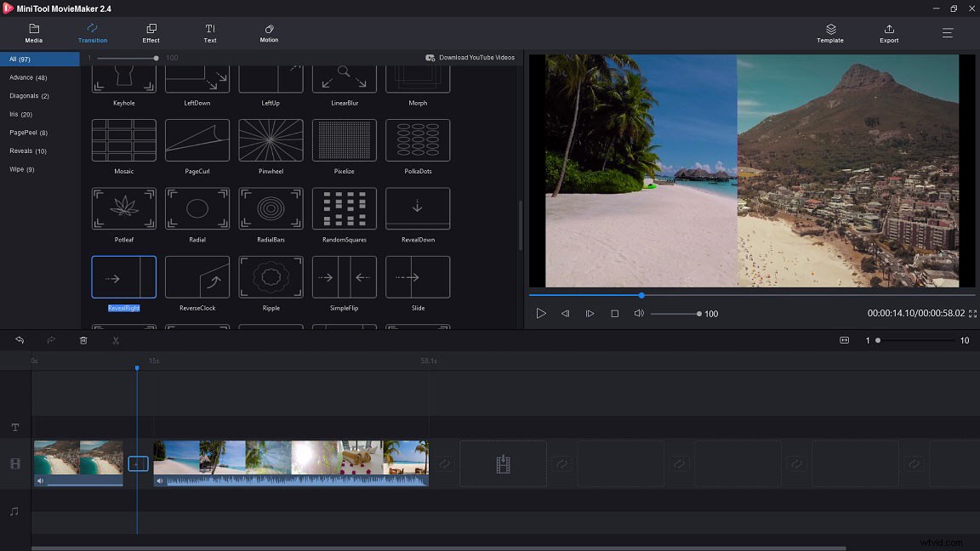This screenshot has width=980, height=551.
Task: Apply the PageCurl transition
Action: 197,140
